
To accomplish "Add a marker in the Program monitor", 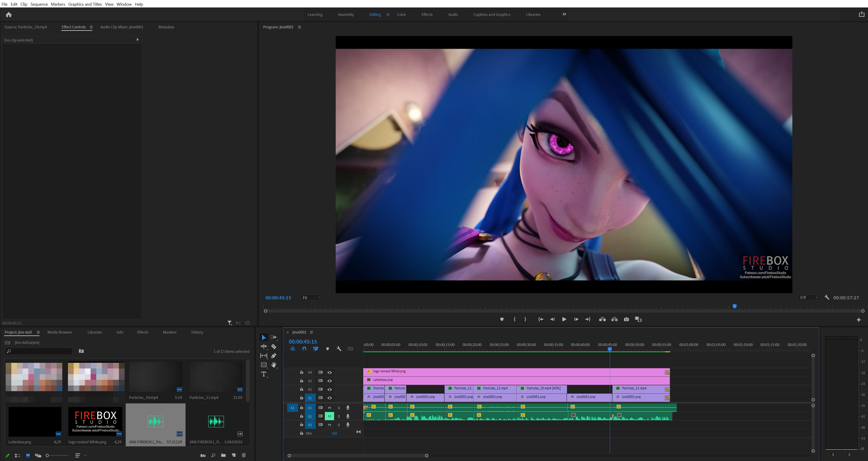I will (502, 319).
